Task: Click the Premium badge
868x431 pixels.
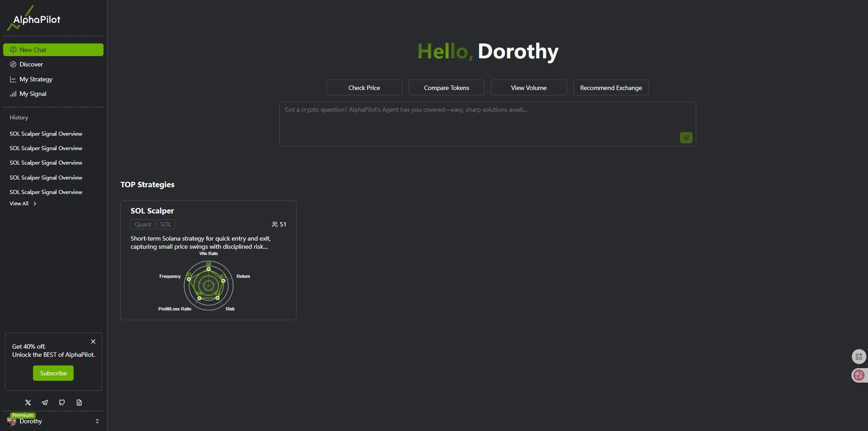Action: (23, 415)
